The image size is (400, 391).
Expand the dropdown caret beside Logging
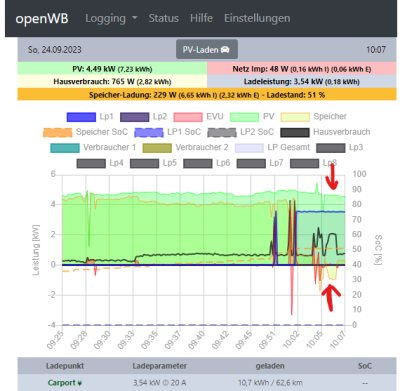pos(135,18)
